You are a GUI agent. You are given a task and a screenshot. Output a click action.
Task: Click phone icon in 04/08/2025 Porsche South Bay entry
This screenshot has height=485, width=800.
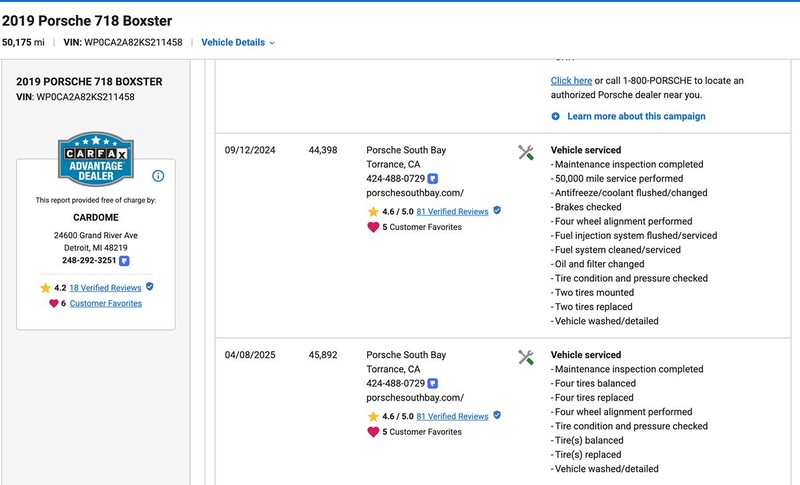433,384
